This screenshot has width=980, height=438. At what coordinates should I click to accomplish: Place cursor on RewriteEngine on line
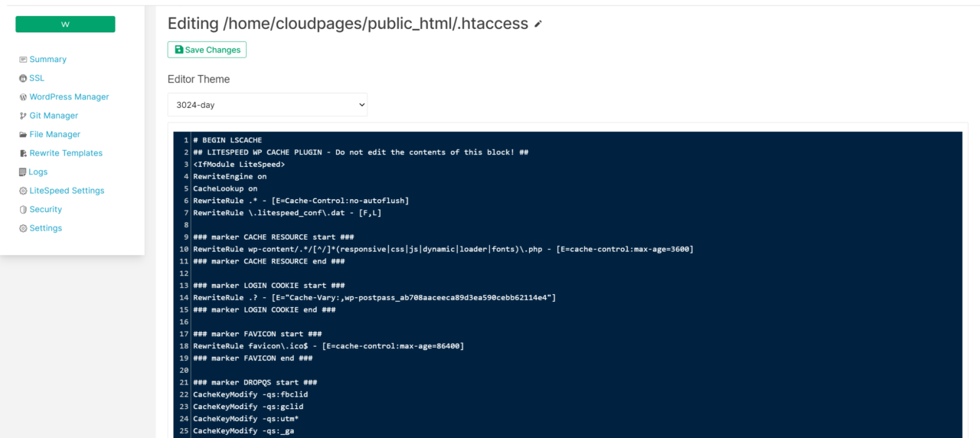point(230,176)
